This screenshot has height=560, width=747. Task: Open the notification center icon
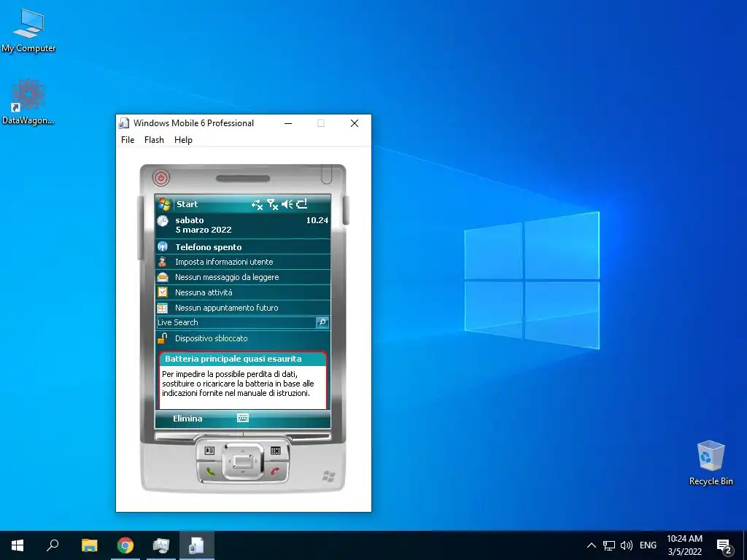pos(724,546)
